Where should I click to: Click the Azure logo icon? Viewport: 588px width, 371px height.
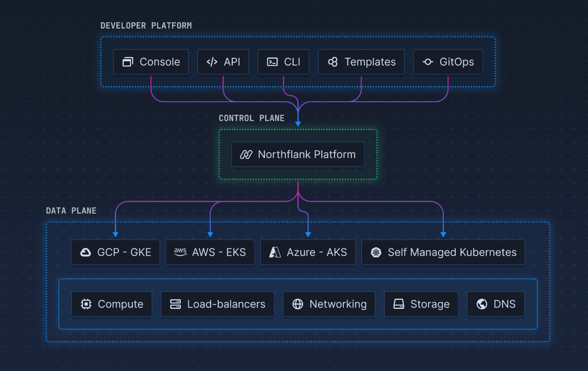click(x=275, y=252)
